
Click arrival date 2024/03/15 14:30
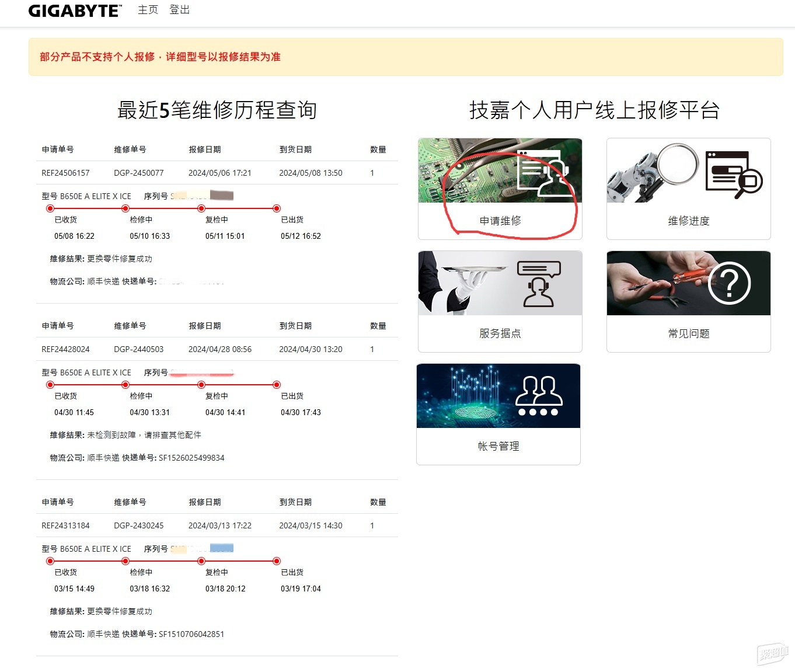click(311, 525)
